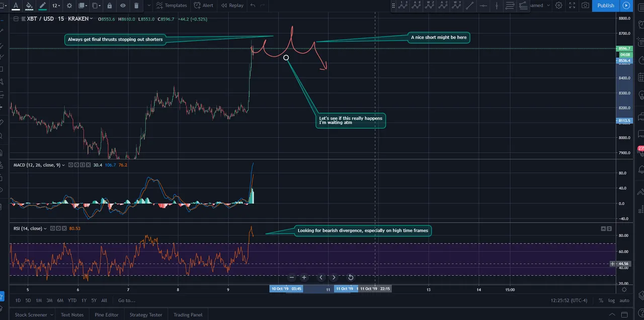Start Bar Replay mode
Viewport: 644px width, 320px height.
231,6
